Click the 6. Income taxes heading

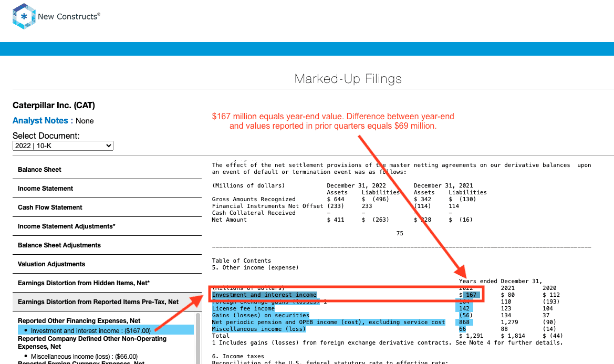238,357
